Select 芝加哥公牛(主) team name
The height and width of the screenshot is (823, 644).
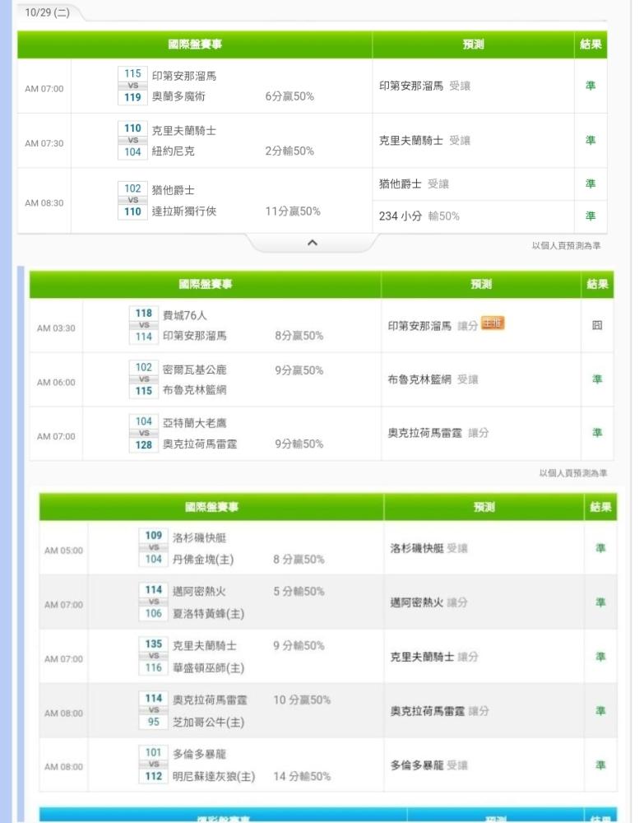(208, 723)
